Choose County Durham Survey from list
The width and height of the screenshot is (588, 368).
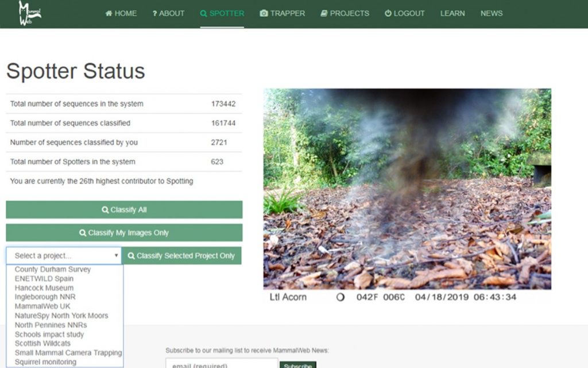[53, 269]
